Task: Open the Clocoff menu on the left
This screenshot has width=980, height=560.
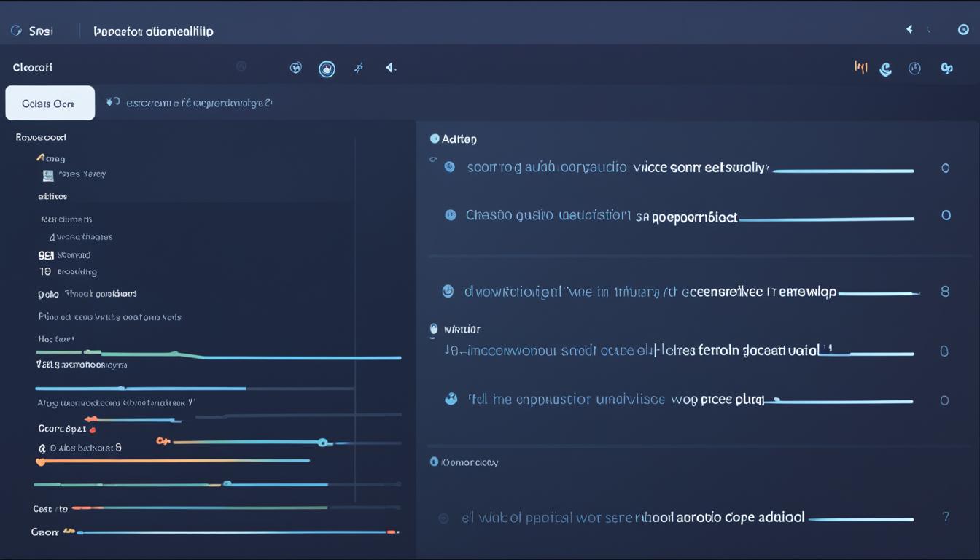Action: [33, 68]
